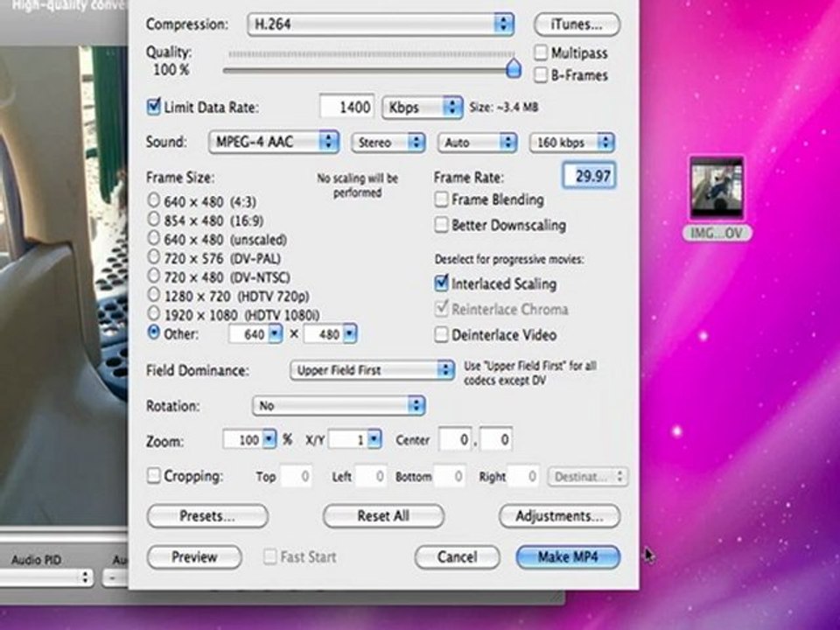
Task: Select the 1920 × 1080 (HDTV 1080i) frame size
Action: pos(154,313)
